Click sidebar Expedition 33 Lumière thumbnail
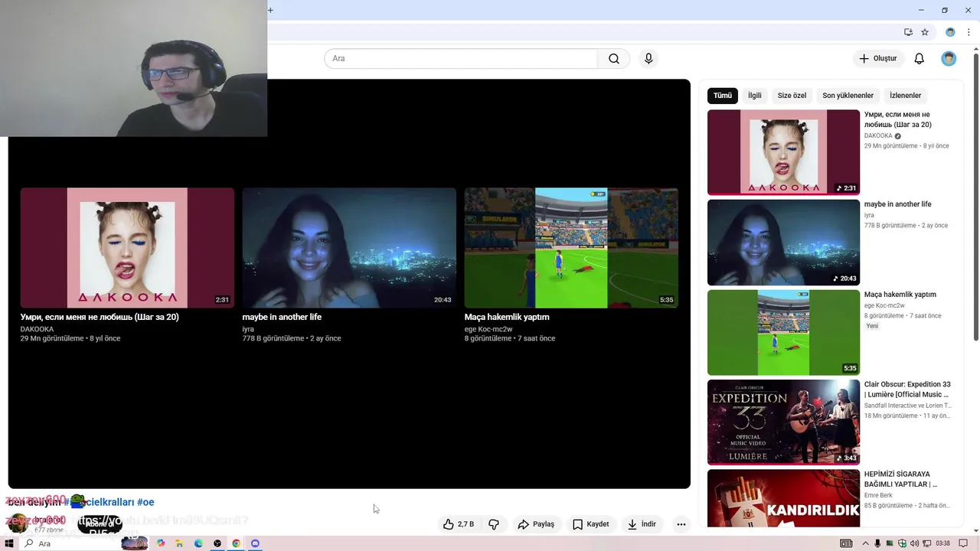The height and width of the screenshot is (551, 980). pos(783,422)
